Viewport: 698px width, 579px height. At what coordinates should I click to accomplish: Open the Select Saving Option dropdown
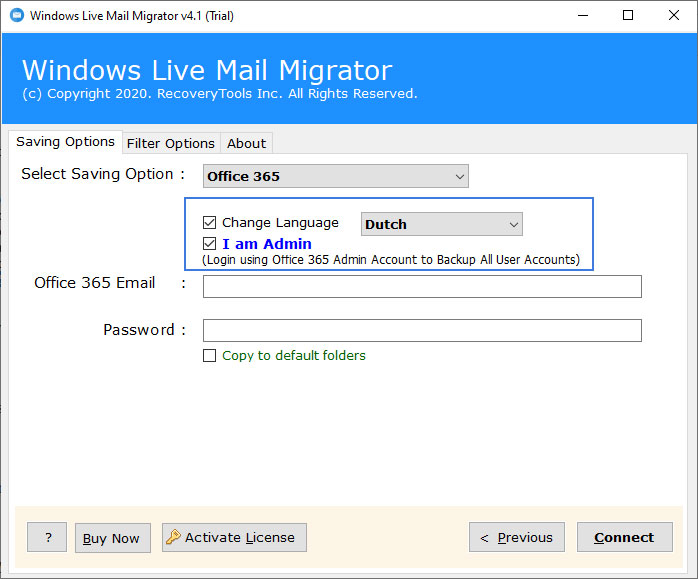point(336,176)
